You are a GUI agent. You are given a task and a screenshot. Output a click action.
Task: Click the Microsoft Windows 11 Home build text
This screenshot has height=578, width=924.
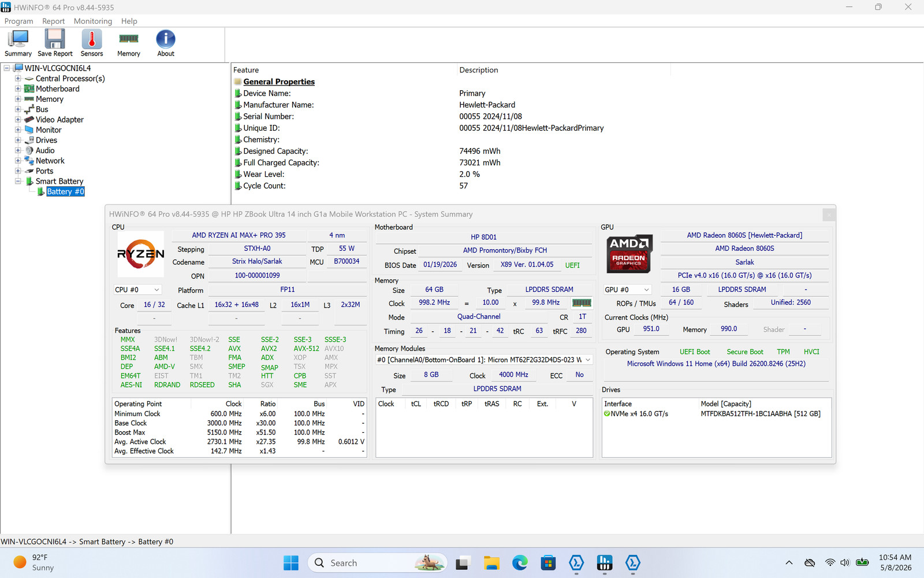click(x=716, y=364)
